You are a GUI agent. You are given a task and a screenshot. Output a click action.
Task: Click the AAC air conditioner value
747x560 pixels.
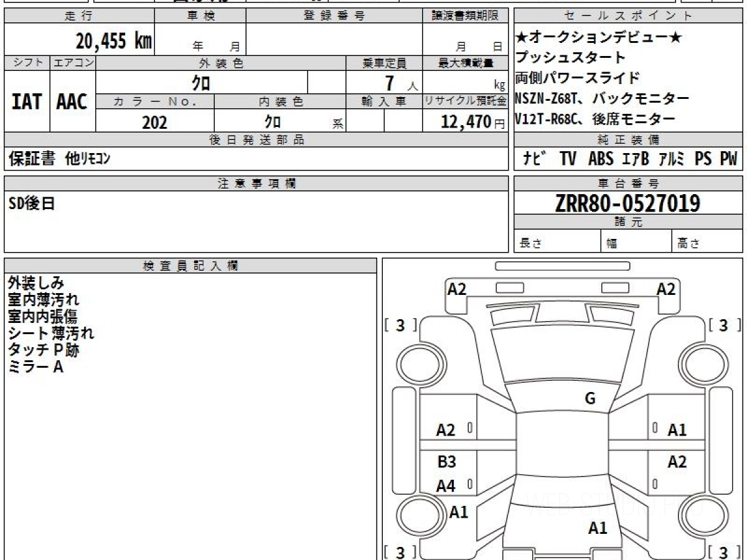(x=72, y=101)
